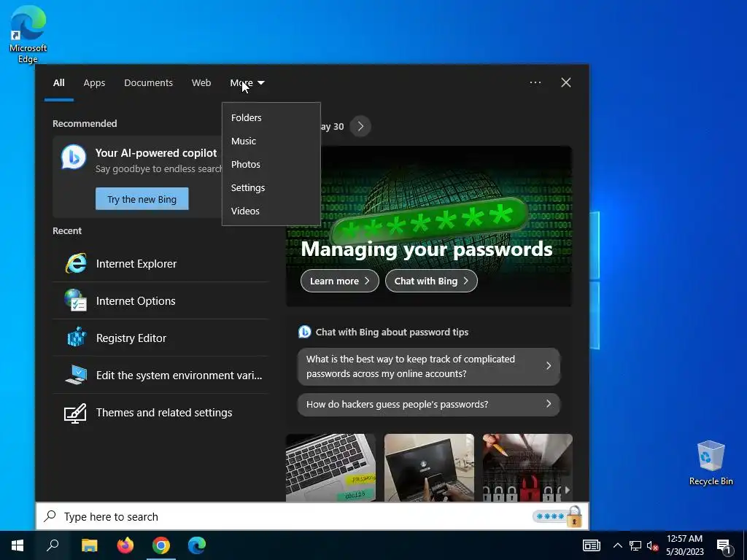This screenshot has height=560, width=747.
Task: Choose Settings from the More menu
Action: pos(271,187)
